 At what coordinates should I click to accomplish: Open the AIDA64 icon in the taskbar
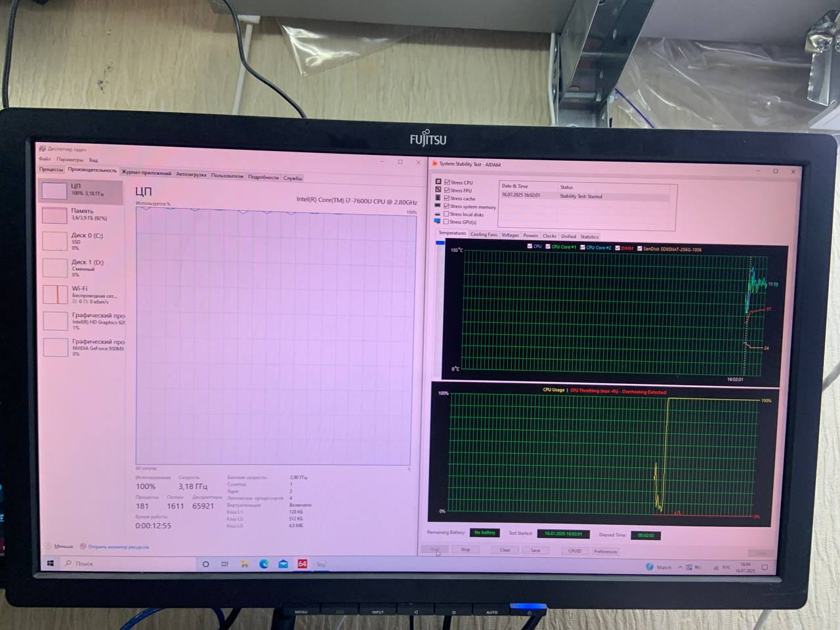(303, 564)
